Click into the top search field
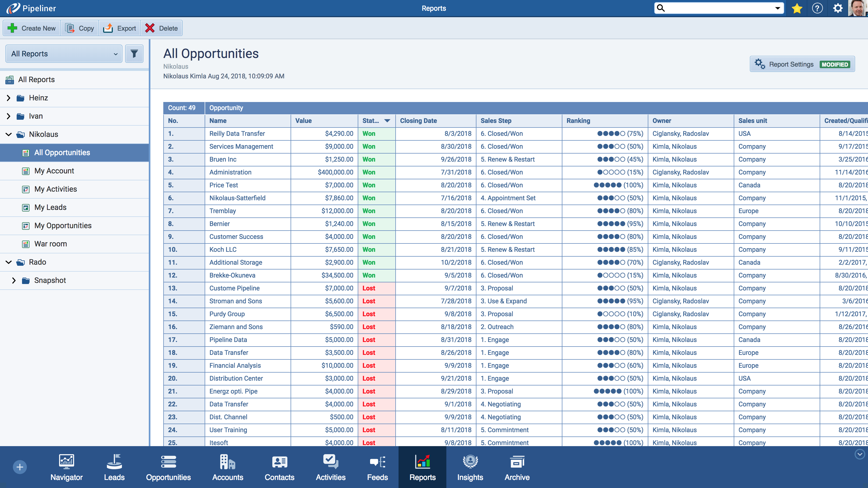This screenshot has width=868, height=488. (718, 8)
